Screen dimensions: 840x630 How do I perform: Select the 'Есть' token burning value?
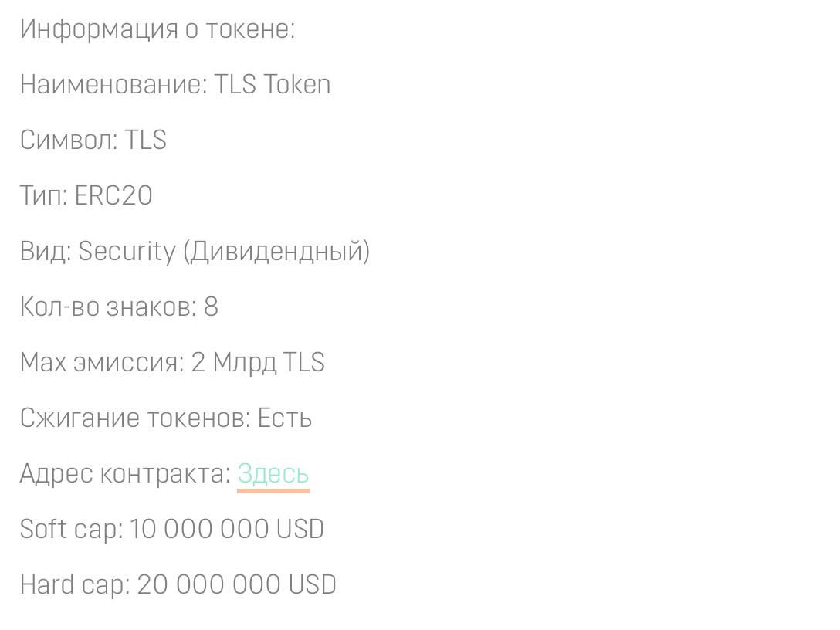[x=284, y=418]
